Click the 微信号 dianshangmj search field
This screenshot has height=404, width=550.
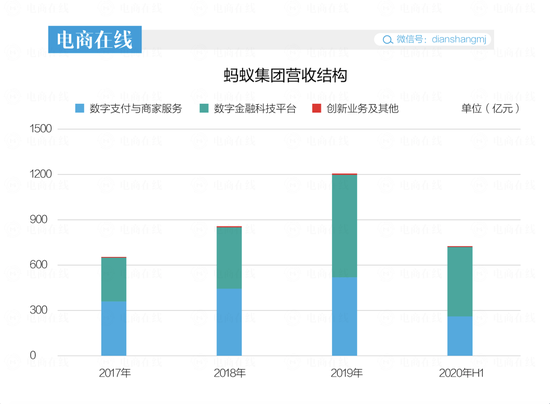(x=432, y=39)
